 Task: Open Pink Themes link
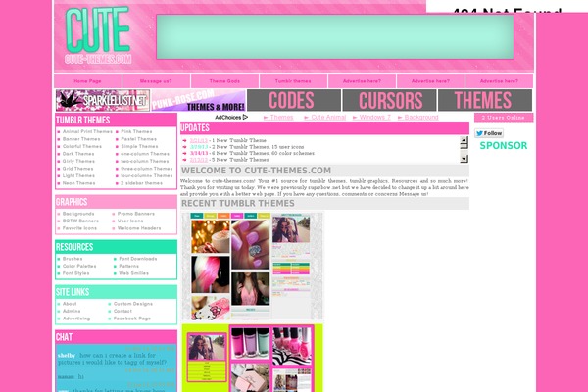(136, 131)
